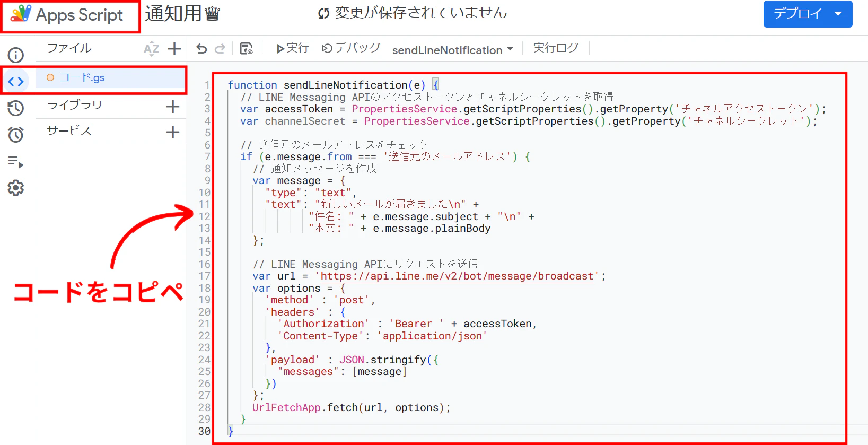Click the api.line.me broadcast URL in code
The width and height of the screenshot is (868, 445).
(457, 276)
